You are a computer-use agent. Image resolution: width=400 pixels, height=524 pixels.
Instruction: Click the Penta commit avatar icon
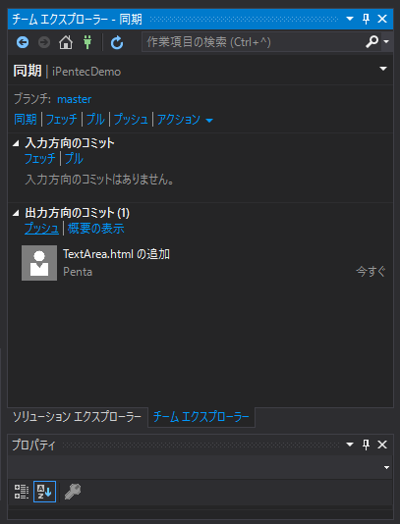click(x=39, y=263)
